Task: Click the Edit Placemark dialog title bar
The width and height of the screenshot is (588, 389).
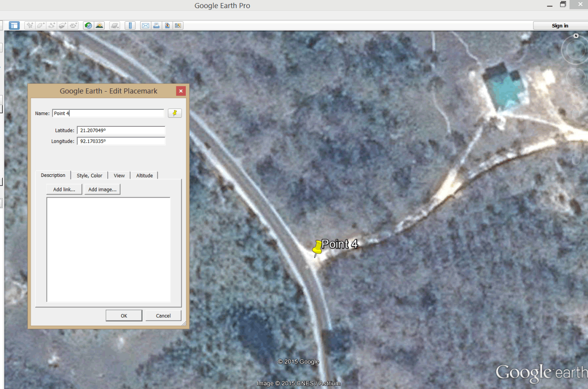Action: click(108, 91)
